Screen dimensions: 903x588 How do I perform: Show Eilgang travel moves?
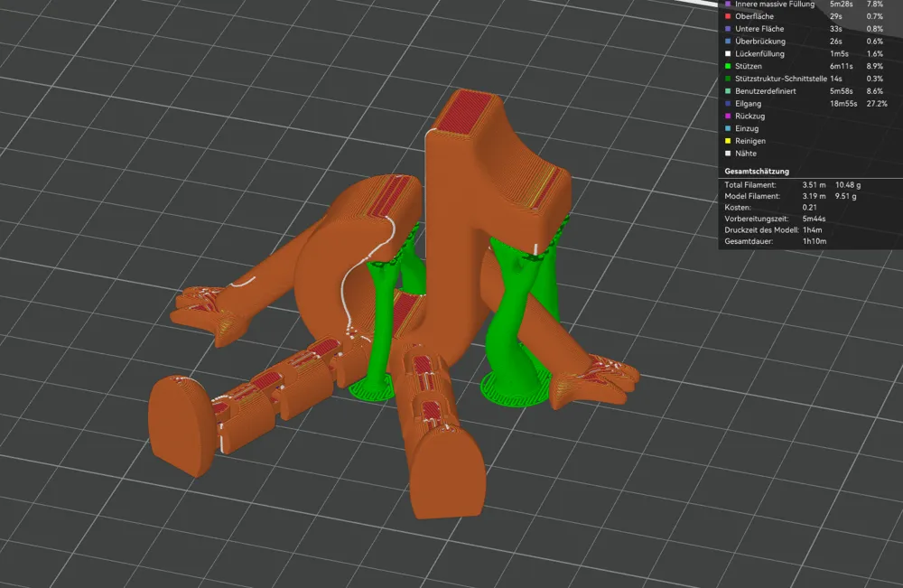coord(748,104)
